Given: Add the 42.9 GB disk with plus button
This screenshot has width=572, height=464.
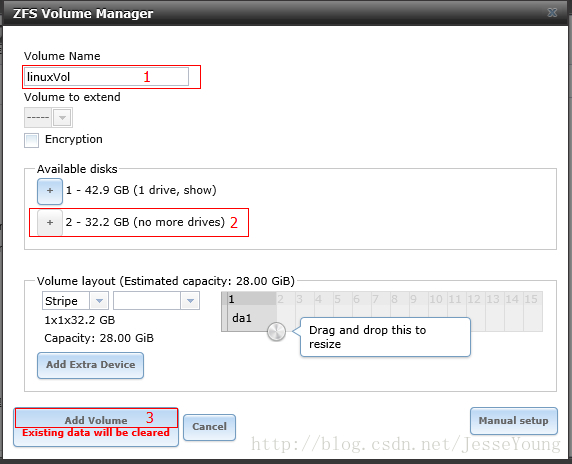Looking at the screenshot, I should (x=50, y=191).
